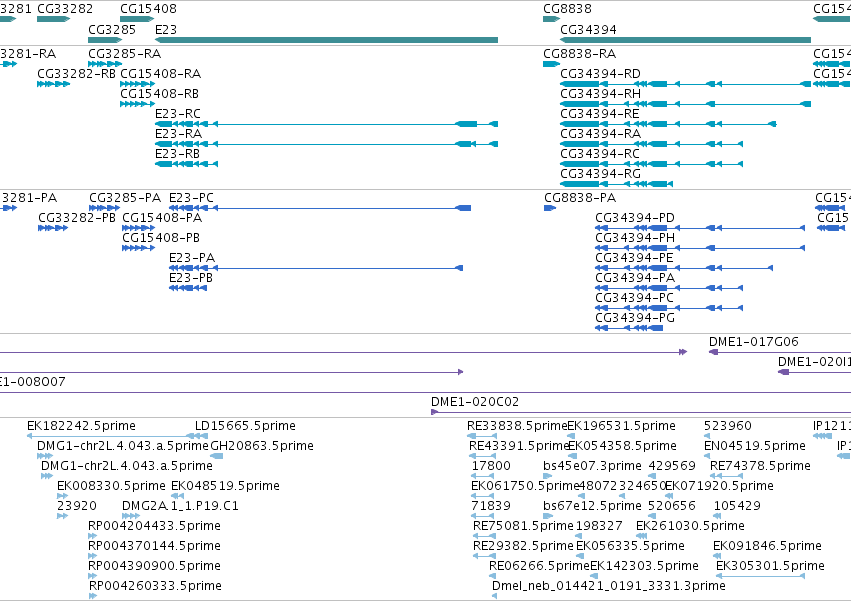Click the CG34394-RG transcript label
The height and width of the screenshot is (601, 851).
click(x=600, y=174)
